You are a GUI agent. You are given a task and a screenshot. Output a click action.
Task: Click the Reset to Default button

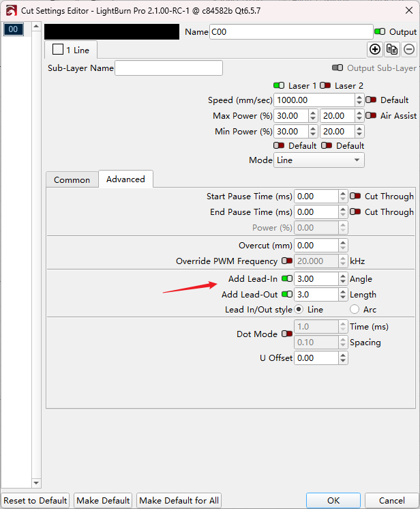click(x=35, y=500)
